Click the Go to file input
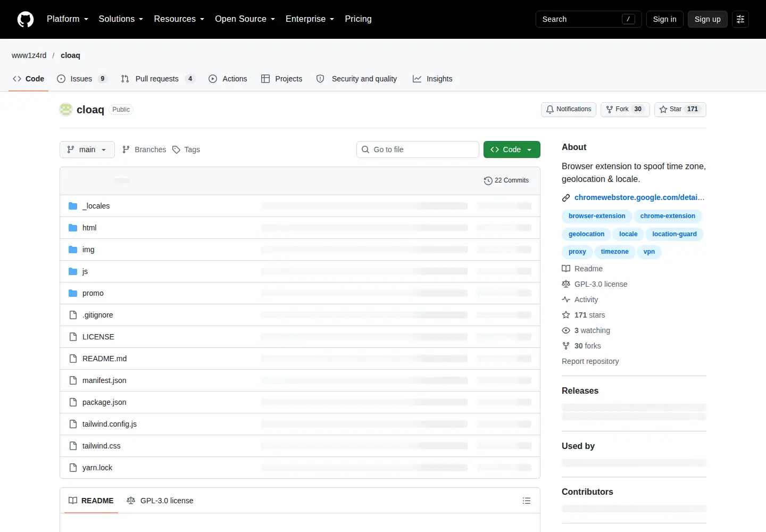 point(418,149)
